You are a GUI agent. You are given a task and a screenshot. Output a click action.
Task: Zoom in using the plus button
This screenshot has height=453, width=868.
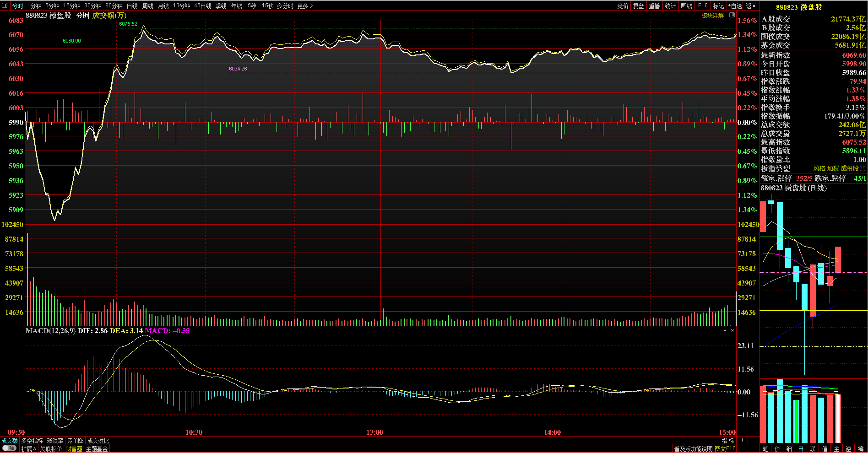pos(742,440)
